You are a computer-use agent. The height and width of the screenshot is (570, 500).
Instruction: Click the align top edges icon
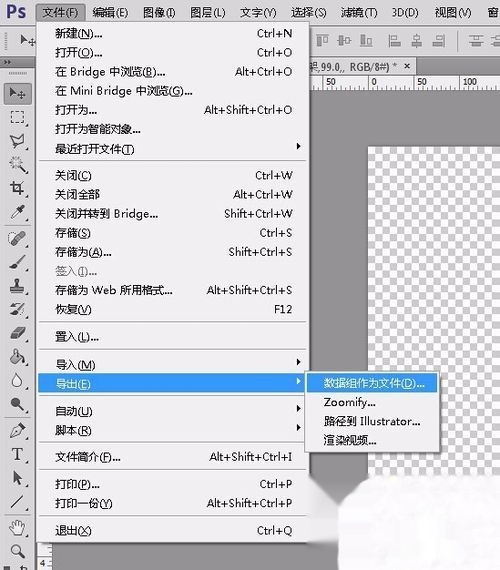click(322, 40)
